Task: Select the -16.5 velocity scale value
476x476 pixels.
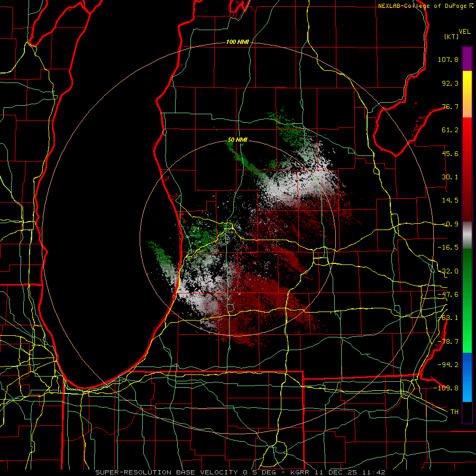Action: point(448,248)
